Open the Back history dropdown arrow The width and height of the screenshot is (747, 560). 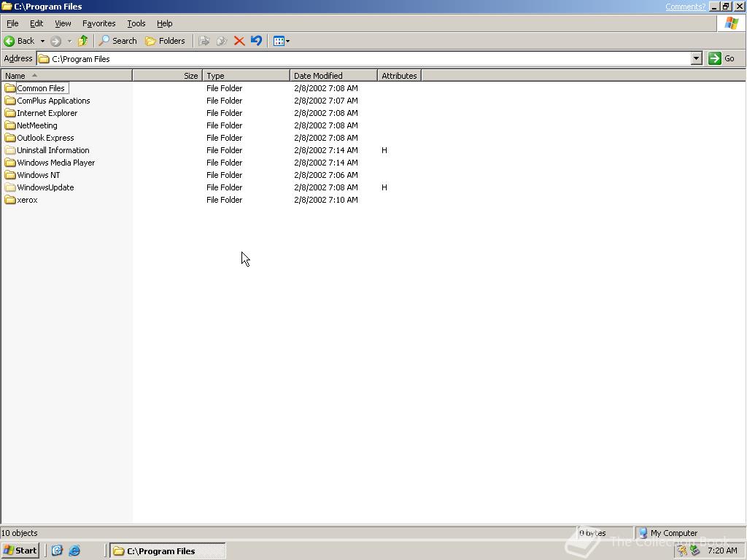42,41
